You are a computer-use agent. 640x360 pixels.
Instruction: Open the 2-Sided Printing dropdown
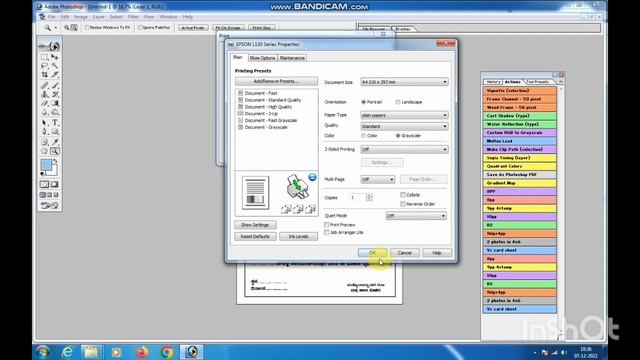click(x=404, y=149)
